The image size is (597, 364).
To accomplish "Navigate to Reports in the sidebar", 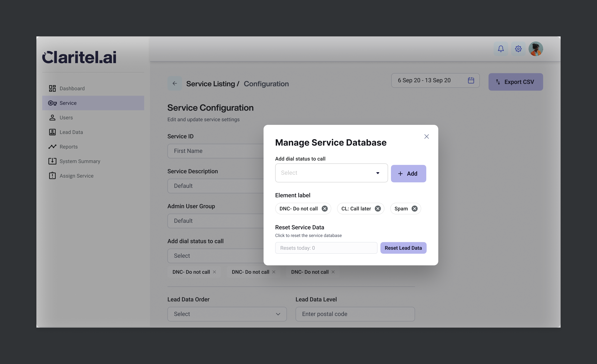I will pyautogui.click(x=69, y=147).
